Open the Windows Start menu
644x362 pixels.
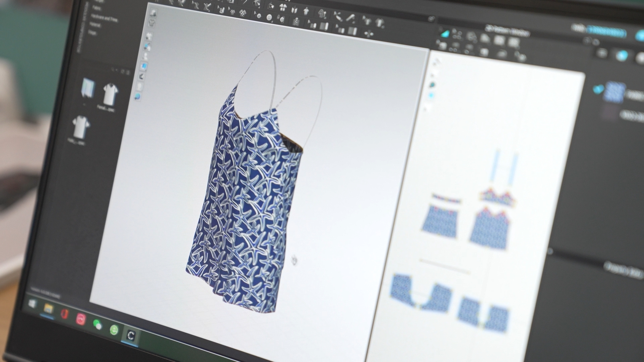(32, 304)
